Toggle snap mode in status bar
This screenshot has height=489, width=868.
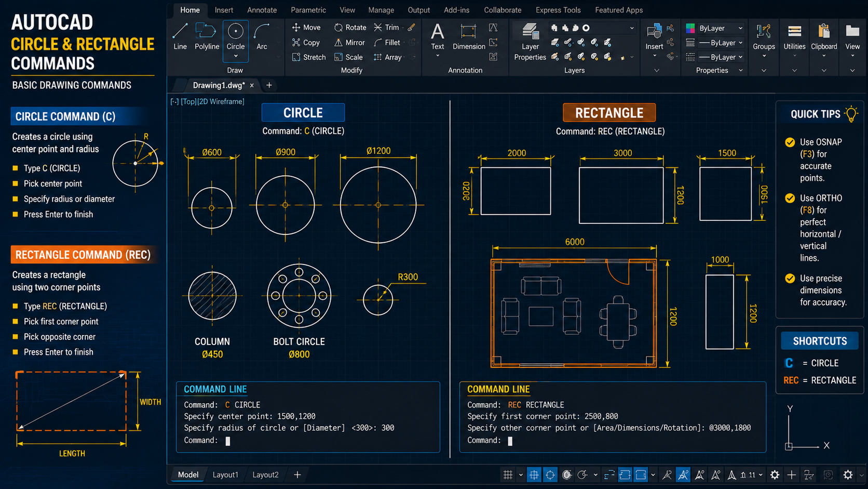[534, 474]
